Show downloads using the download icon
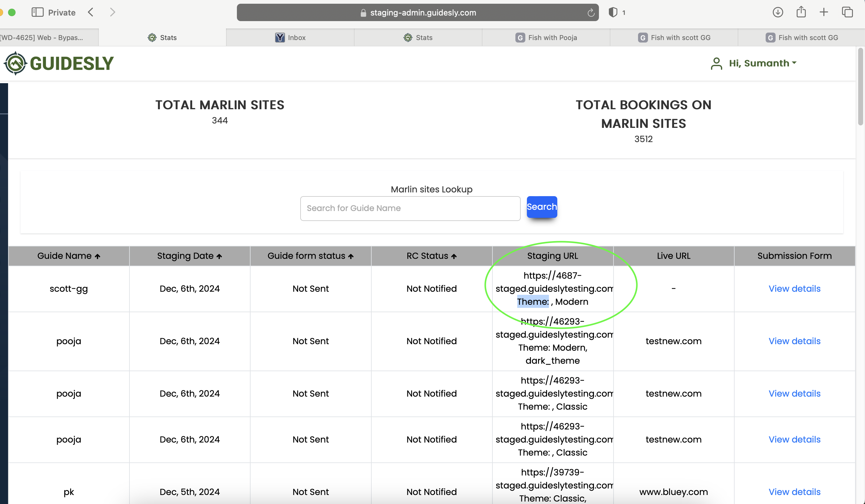Image resolution: width=865 pixels, height=504 pixels. (777, 12)
